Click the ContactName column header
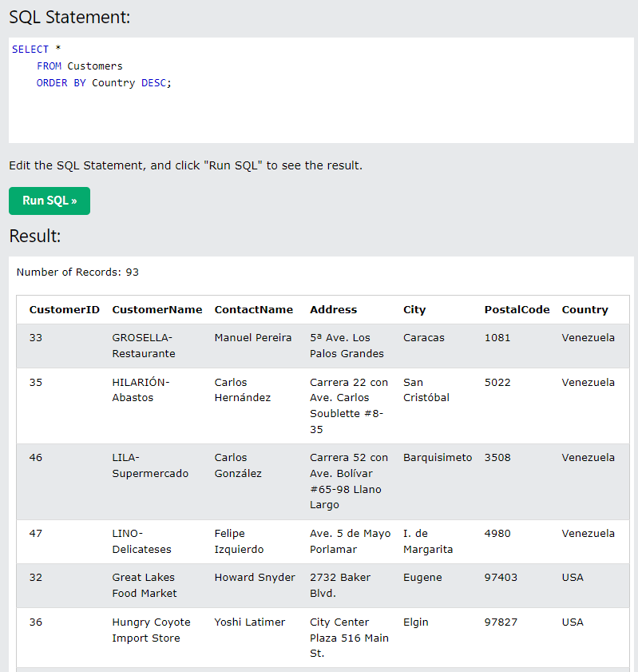 pos(254,309)
